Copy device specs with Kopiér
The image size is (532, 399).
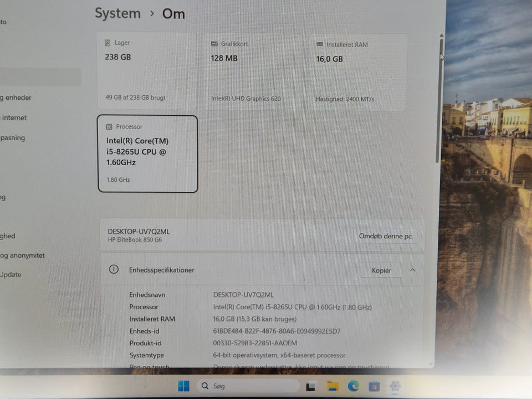pyautogui.click(x=381, y=270)
